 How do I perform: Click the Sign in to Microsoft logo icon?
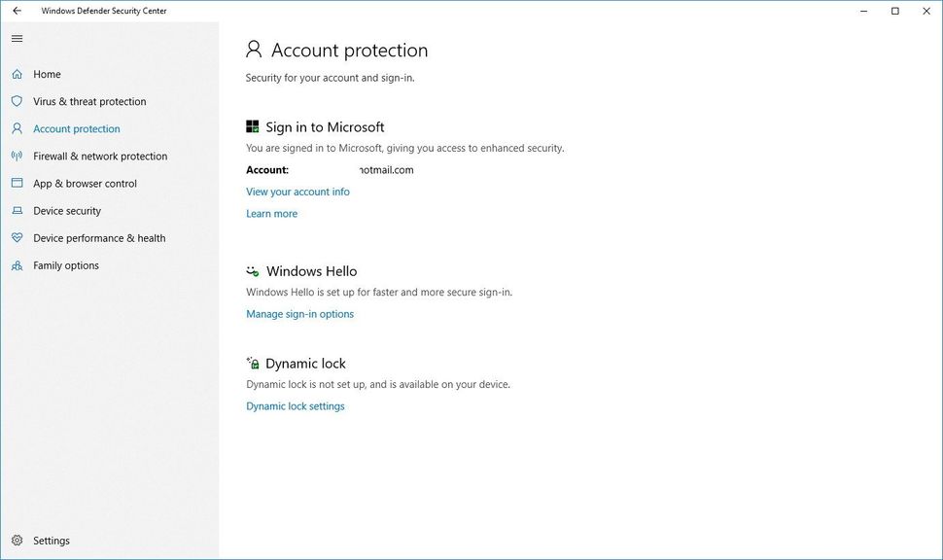(x=252, y=125)
